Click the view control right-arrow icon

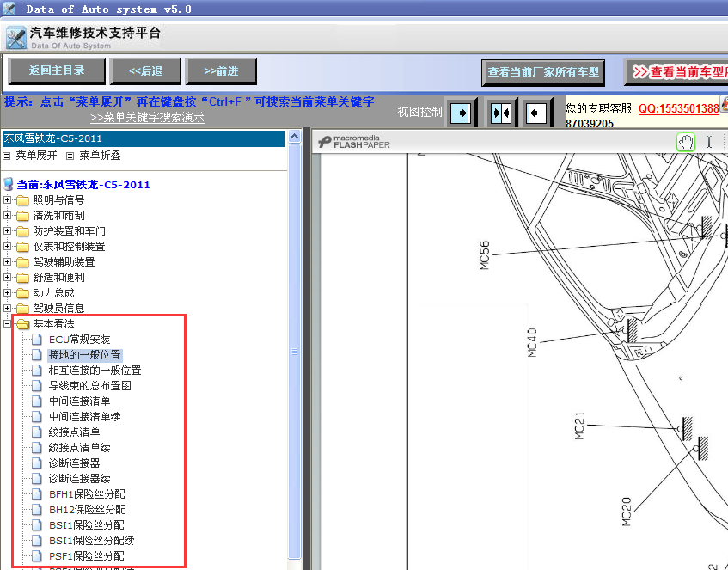point(461,112)
